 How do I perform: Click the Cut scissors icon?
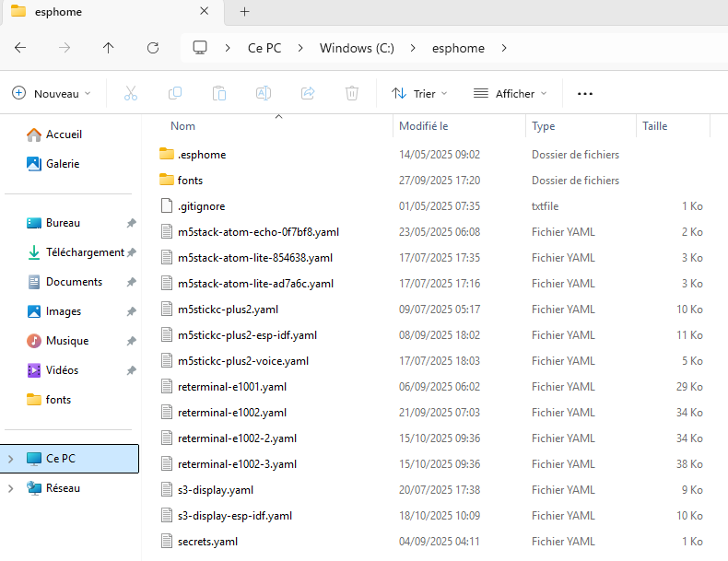[130, 93]
